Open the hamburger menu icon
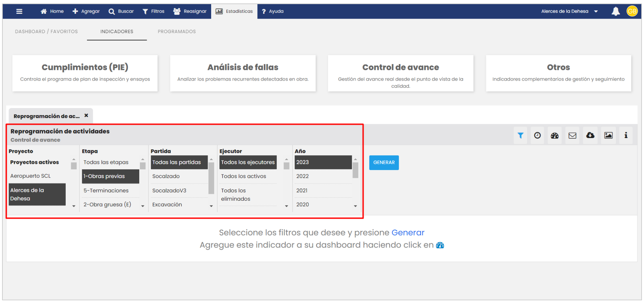This screenshot has width=644, height=304. point(19,11)
